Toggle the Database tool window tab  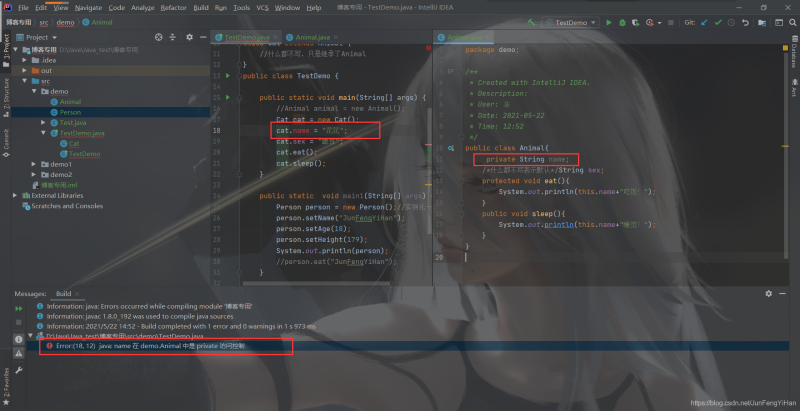point(794,52)
